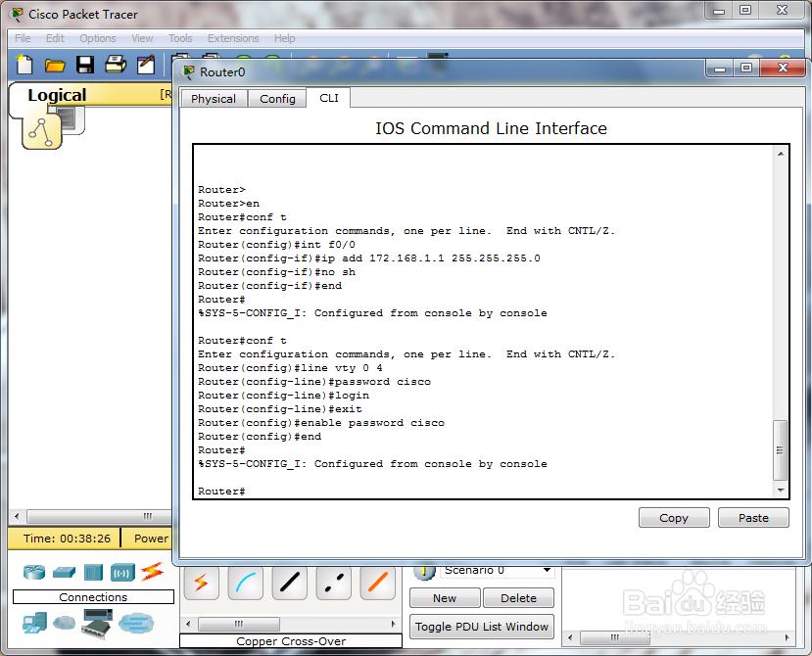Open the File menu
The width and height of the screenshot is (812, 656).
(x=23, y=38)
